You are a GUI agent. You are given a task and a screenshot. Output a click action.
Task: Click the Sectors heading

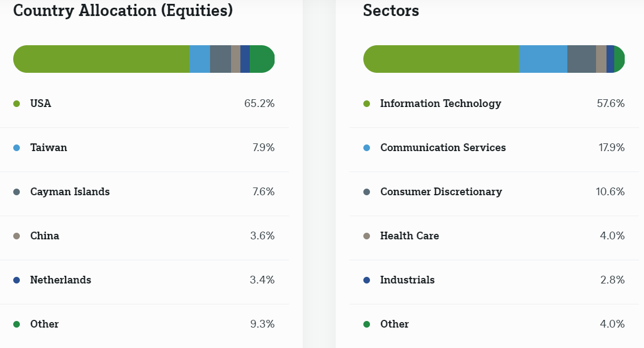coord(391,10)
